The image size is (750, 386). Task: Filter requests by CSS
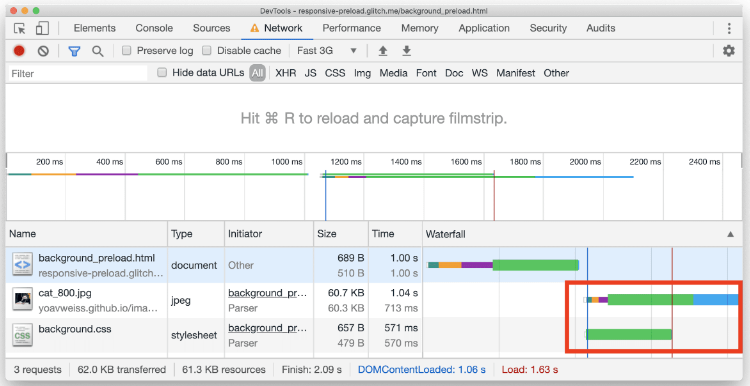tap(335, 73)
